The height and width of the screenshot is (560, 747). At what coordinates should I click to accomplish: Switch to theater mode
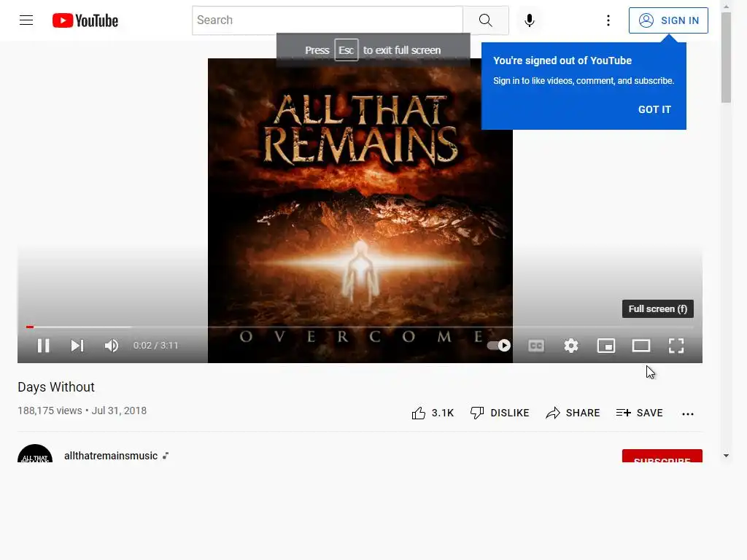[641, 346]
